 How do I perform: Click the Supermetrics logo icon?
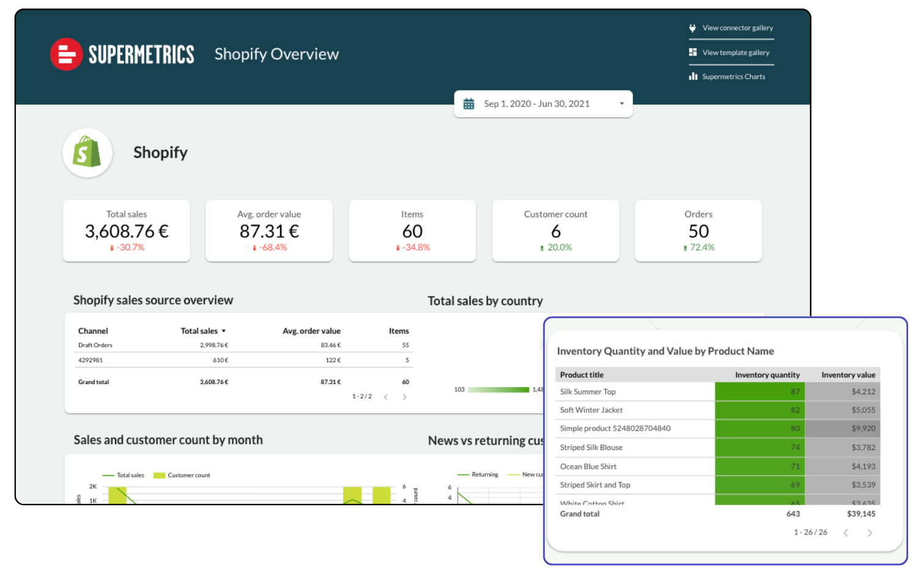tap(66, 54)
